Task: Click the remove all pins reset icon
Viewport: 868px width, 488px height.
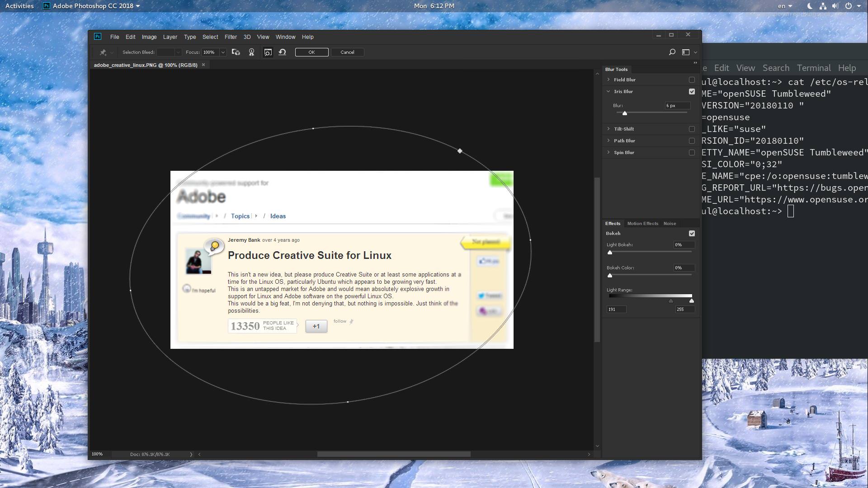Action: click(283, 52)
